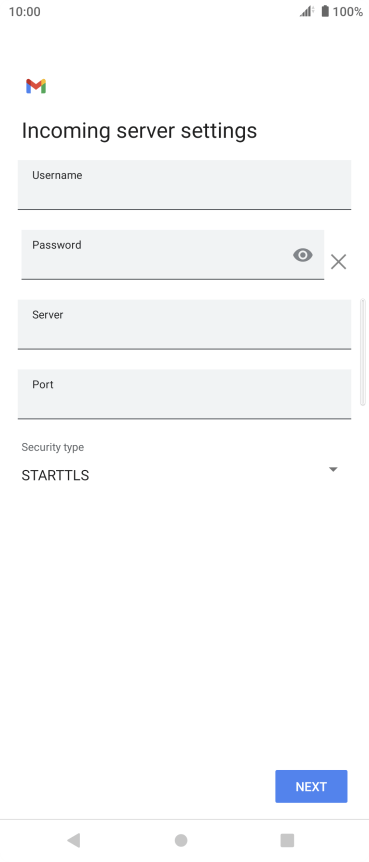Tap the battery icon in status bar
369x862 pixels.
325,11
